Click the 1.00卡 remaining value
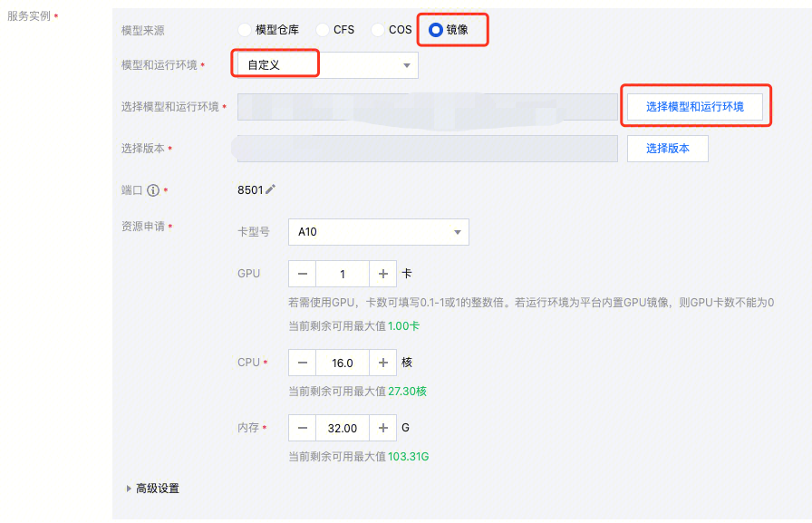 tap(404, 326)
